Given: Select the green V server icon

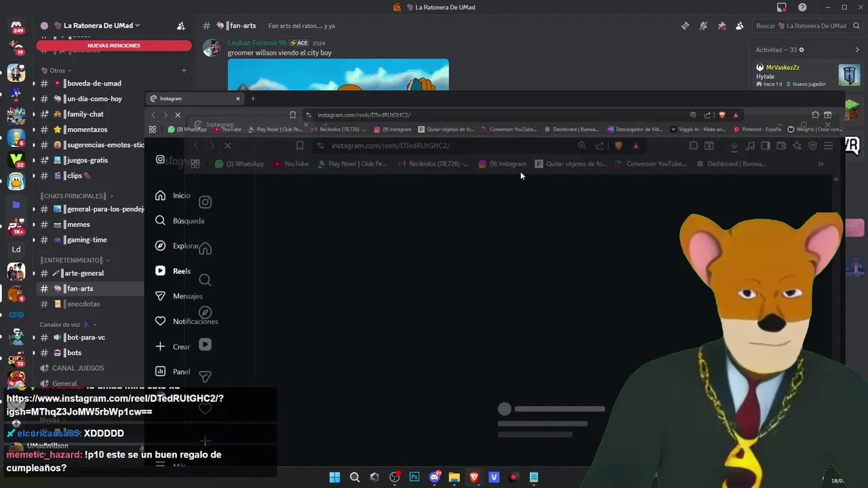Looking at the screenshot, I should coord(16,159).
